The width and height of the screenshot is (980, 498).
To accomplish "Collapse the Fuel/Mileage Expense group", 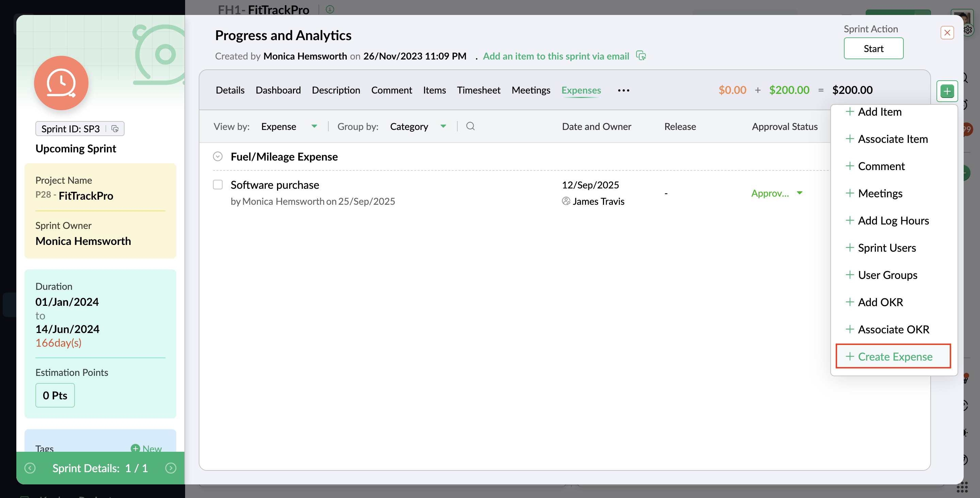I will (218, 156).
